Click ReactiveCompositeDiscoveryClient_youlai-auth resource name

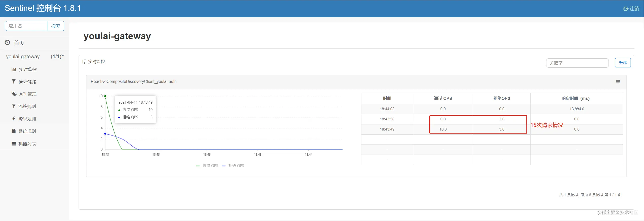134,81
